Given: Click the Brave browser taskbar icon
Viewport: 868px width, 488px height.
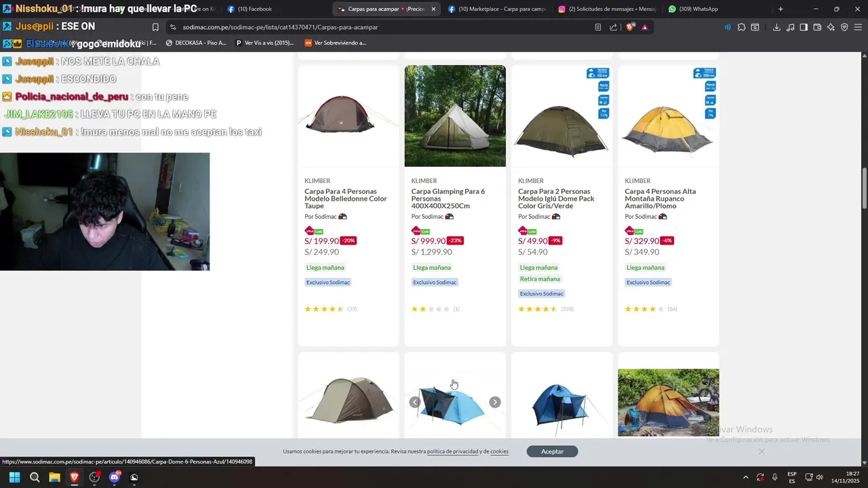Looking at the screenshot, I should [75, 477].
